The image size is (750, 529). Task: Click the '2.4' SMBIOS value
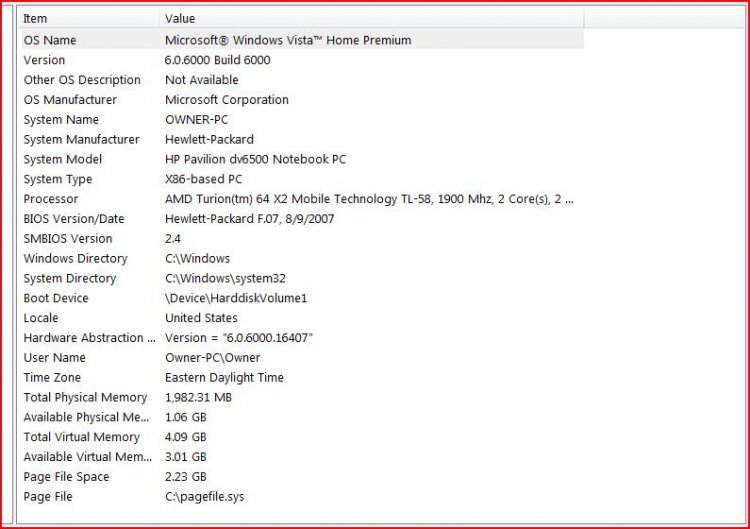173,239
